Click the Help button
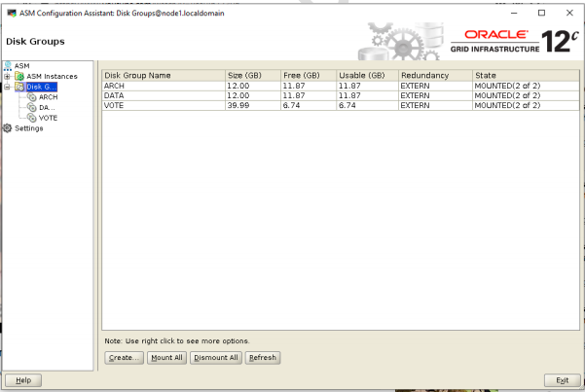 [23, 380]
